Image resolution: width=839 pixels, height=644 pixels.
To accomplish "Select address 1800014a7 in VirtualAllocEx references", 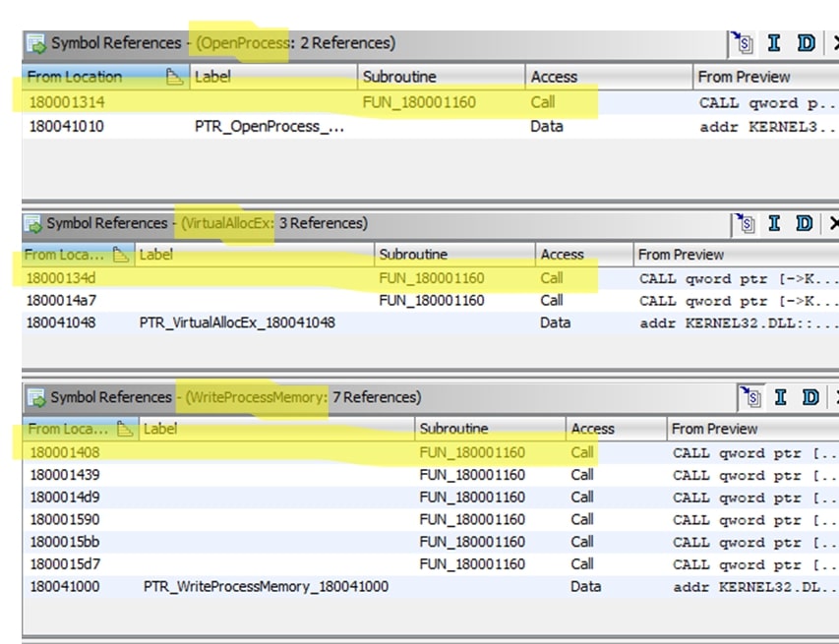I will click(x=61, y=301).
